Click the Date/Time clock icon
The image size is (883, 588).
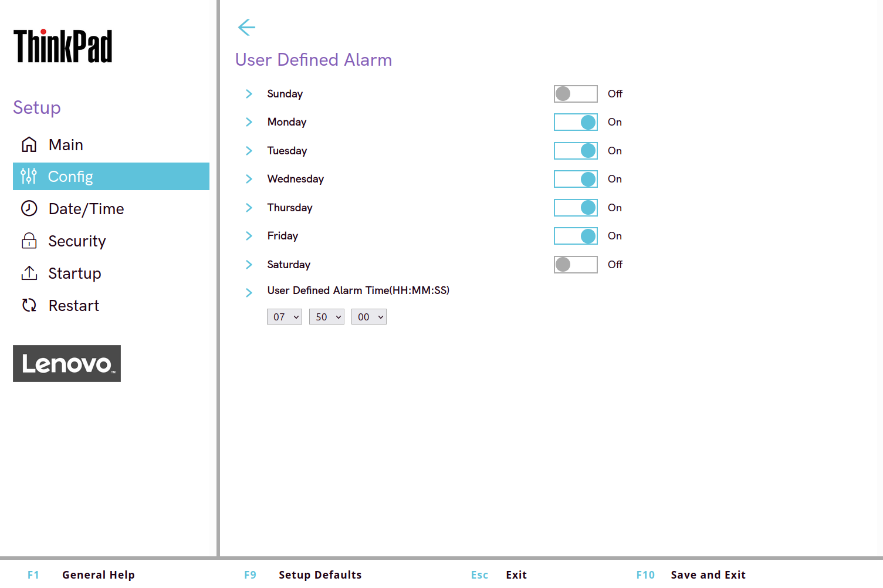coord(29,208)
